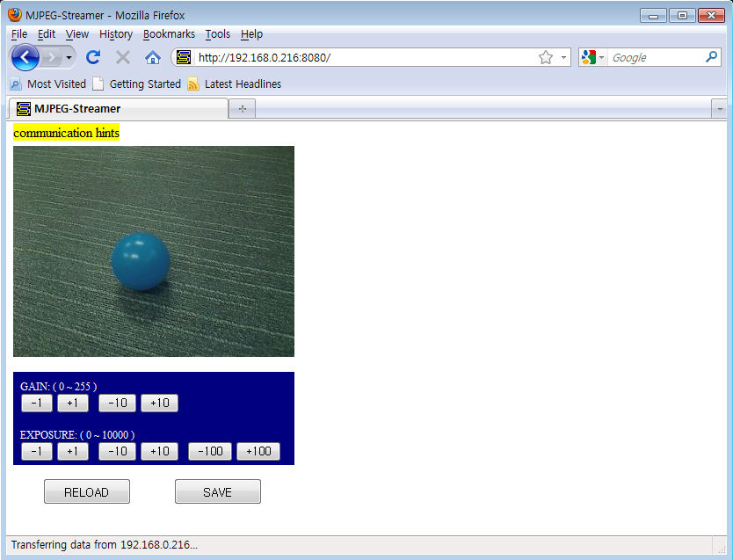
Task: Increase EXPOSURE by 10
Action: (159, 452)
